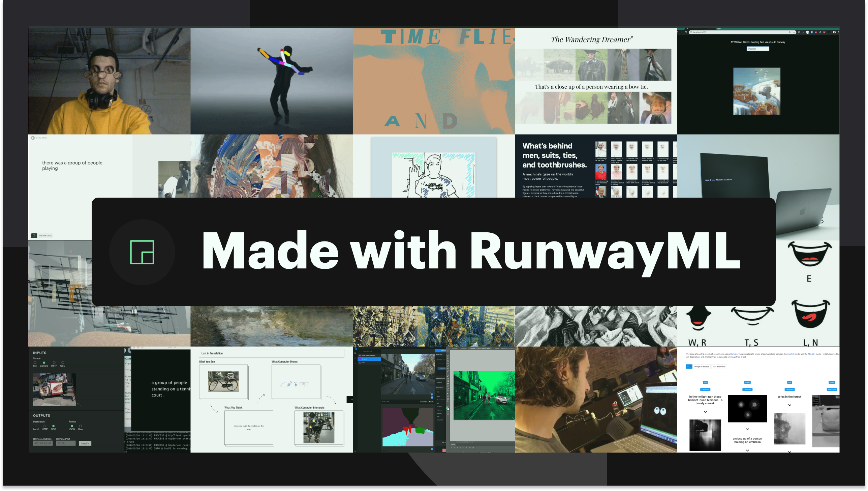Click the green RunwayML logo icon
This screenshot has height=491, width=868.
coord(142,252)
